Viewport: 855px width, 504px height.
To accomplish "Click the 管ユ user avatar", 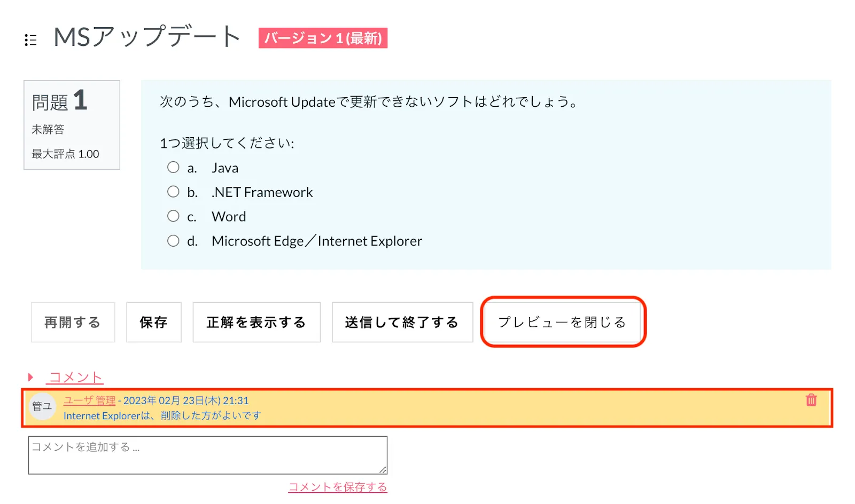I will [x=42, y=407].
